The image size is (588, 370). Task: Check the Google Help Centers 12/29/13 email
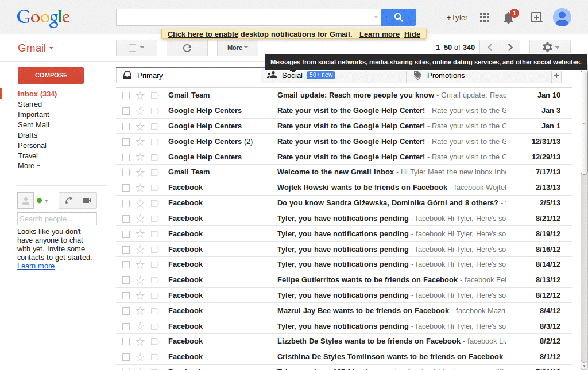126,157
